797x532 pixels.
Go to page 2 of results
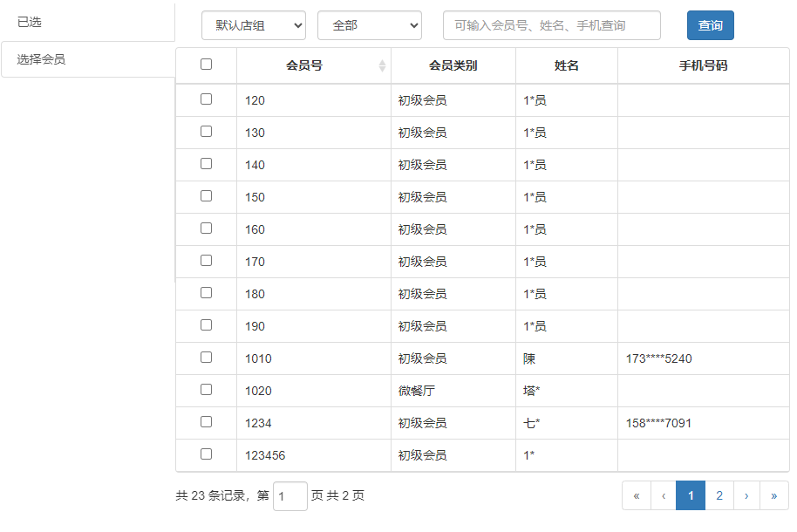[x=719, y=495]
